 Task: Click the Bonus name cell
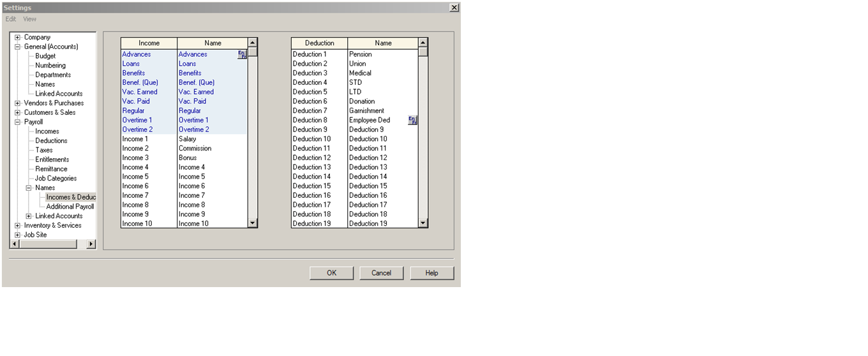click(x=212, y=158)
